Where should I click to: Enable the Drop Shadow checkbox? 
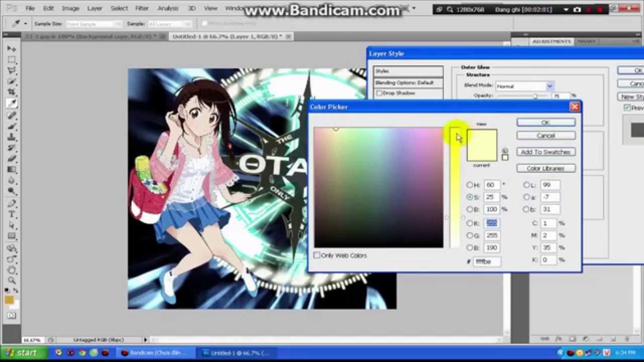coord(379,94)
